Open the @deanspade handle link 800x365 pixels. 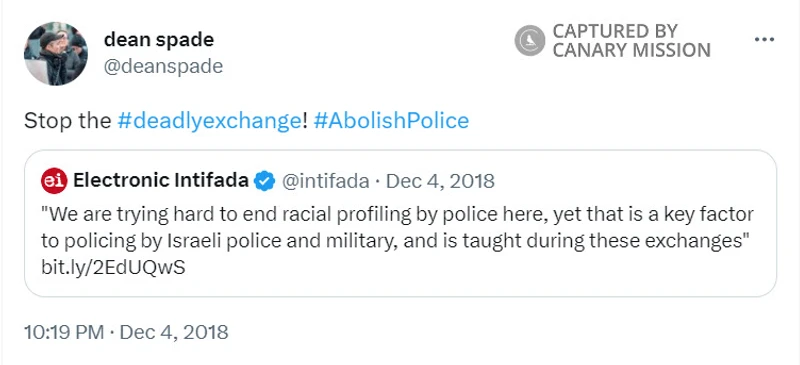point(163,66)
